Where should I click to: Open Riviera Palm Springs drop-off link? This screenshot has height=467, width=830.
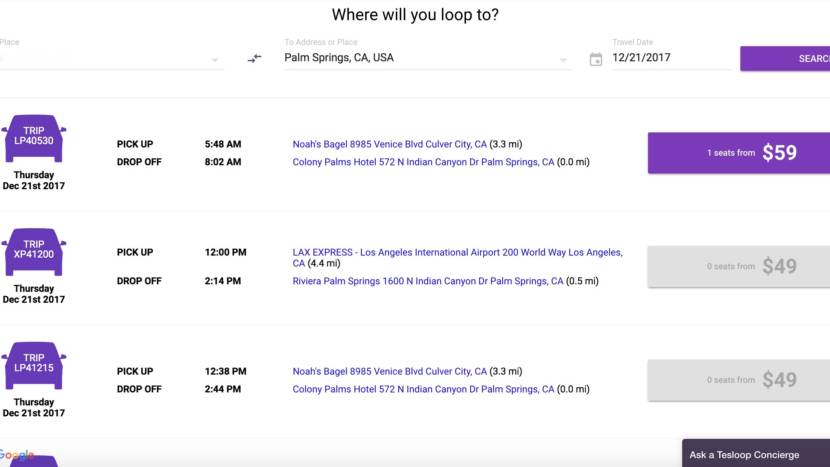tap(427, 281)
